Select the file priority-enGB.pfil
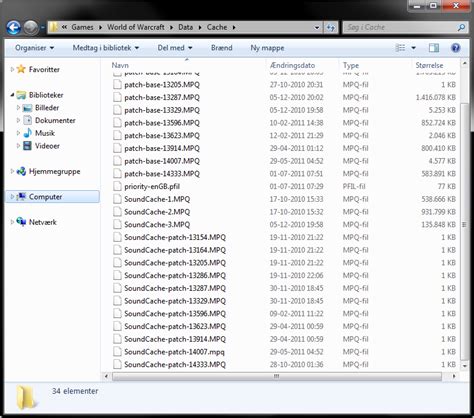Screen dimensions: 474x418 pos(152,187)
